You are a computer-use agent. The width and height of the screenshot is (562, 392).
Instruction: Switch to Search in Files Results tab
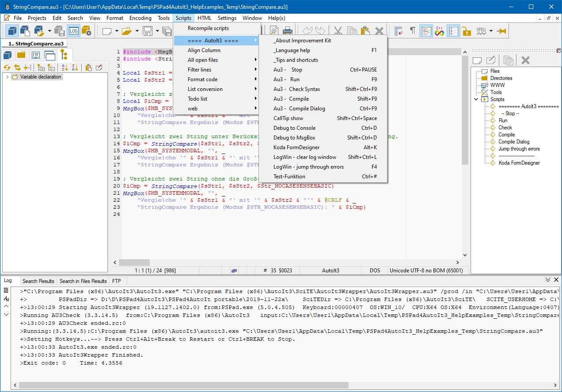(x=83, y=281)
